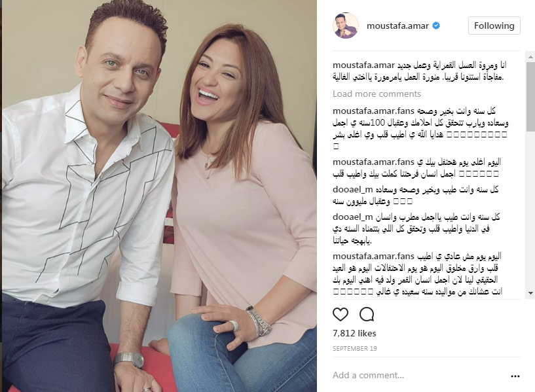Open second dooael_m commenter profile
The image size is (535, 392).
tap(352, 217)
